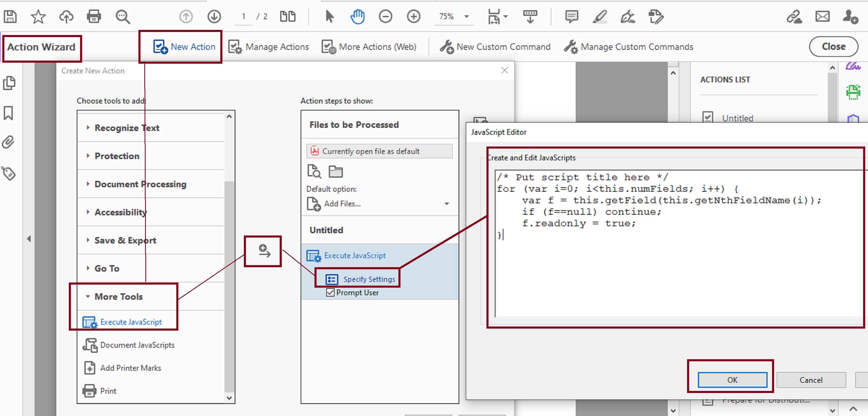Open Bookmarks panel in left sidebar
868x416 pixels.
point(8,113)
